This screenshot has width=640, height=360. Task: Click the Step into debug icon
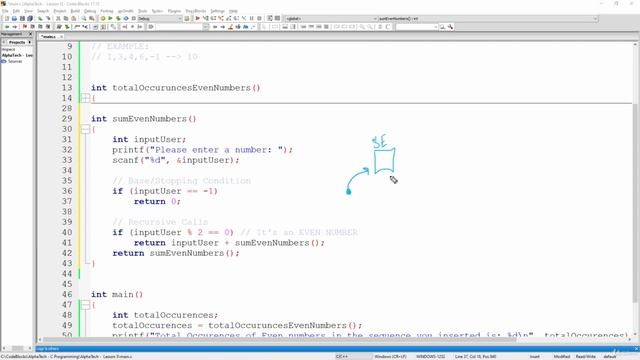(x=221, y=18)
